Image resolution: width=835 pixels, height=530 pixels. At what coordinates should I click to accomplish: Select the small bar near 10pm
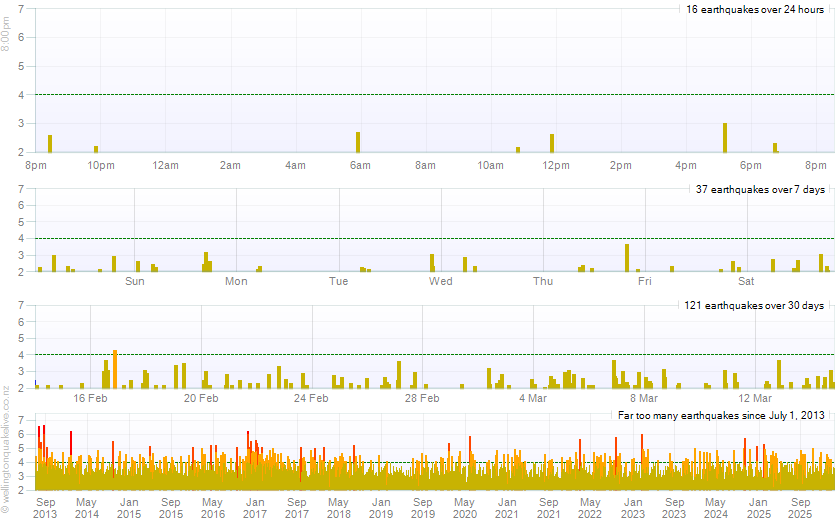96,149
